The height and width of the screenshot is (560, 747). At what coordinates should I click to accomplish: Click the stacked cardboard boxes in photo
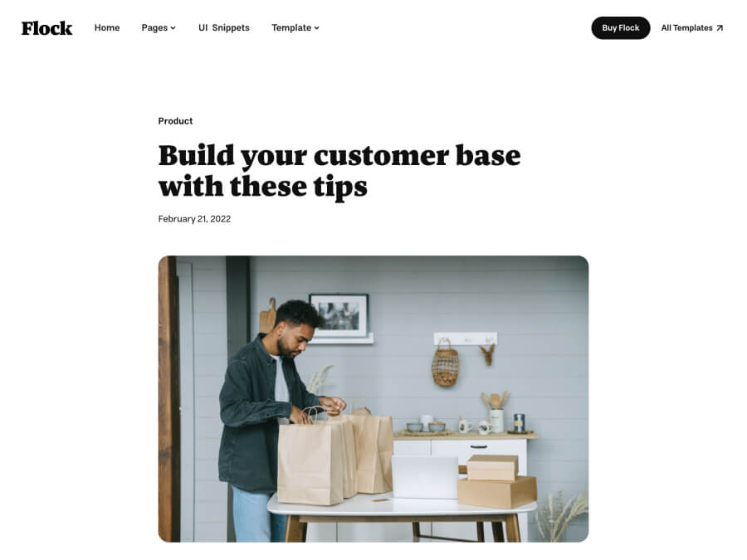coord(497,481)
